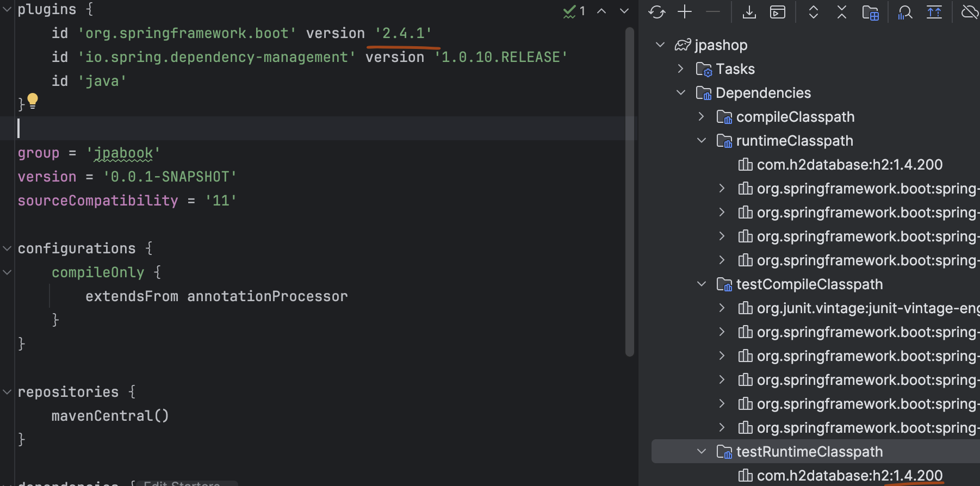The width and height of the screenshot is (980, 486).
Task: Click the 'org.springframework.boot' plugin id string
Action: click(187, 33)
